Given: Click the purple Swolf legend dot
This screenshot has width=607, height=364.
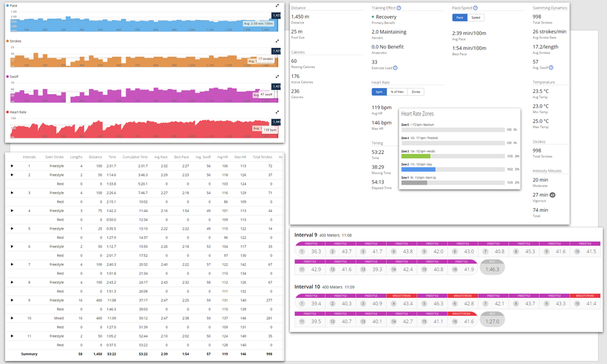Looking at the screenshot, I should point(7,77).
